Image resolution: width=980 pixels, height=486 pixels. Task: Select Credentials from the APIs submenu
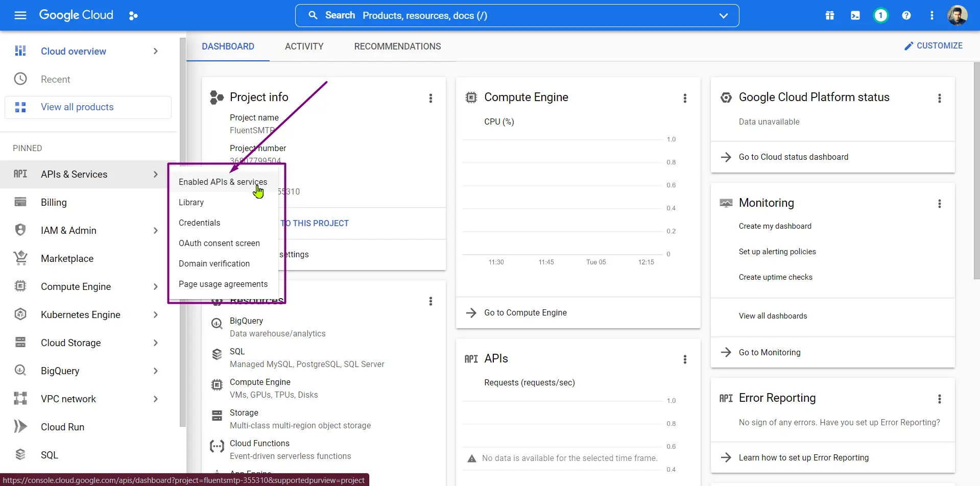click(199, 223)
